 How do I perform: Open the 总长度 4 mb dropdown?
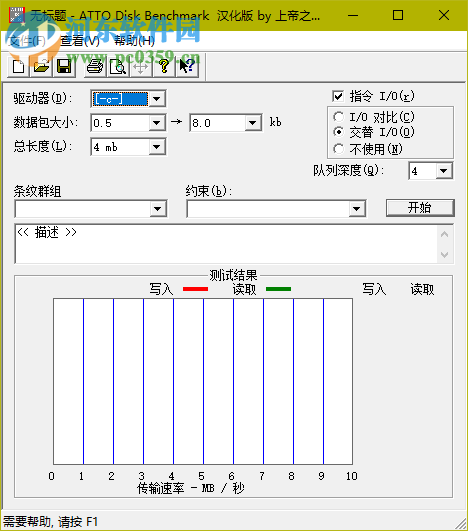click(157, 147)
